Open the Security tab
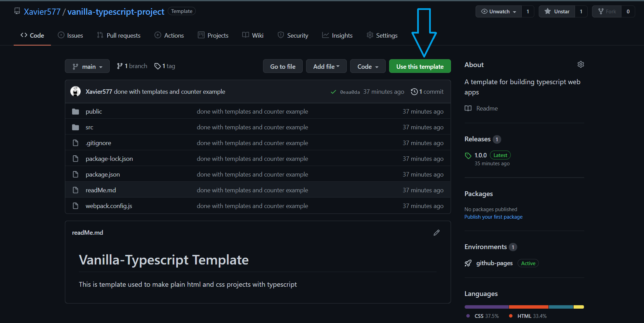 coord(293,35)
